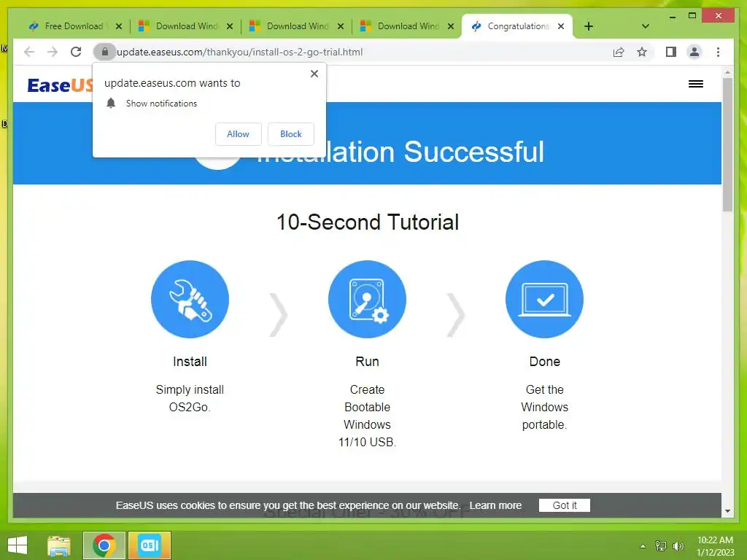Click the Install wrench icon
Screen dimensions: 747x560
(x=190, y=299)
